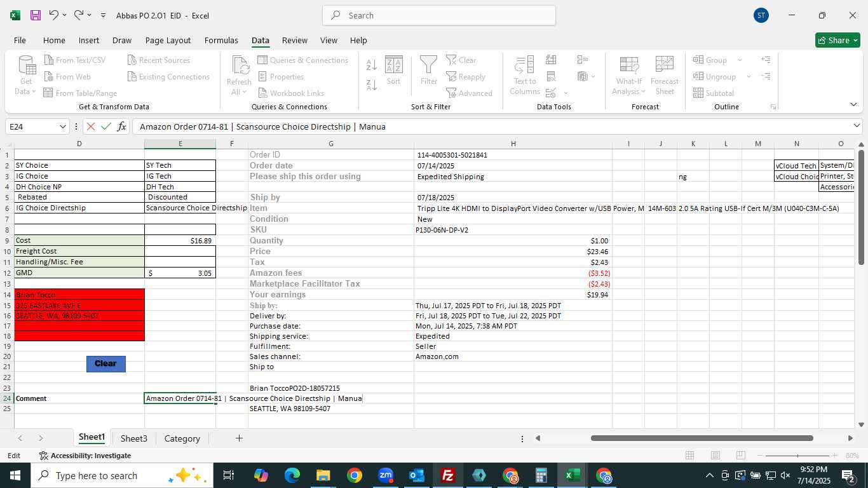The height and width of the screenshot is (488, 868).
Task: Open Recent Sources
Action: [158, 60]
